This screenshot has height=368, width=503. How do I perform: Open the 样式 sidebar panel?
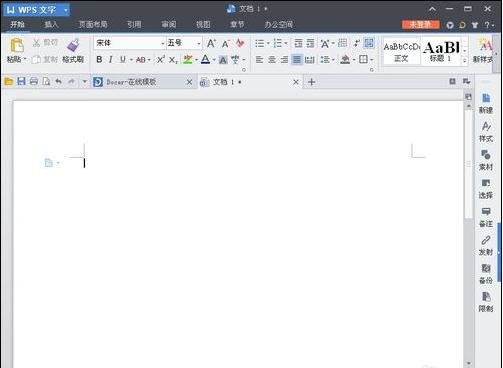tap(486, 132)
